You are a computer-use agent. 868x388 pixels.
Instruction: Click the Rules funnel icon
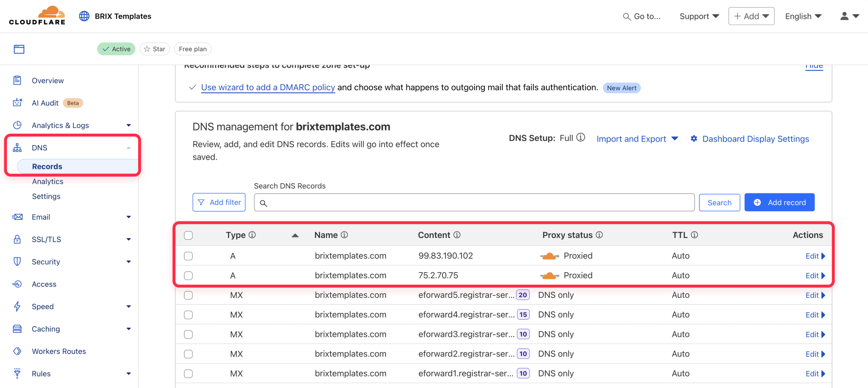tap(17, 373)
